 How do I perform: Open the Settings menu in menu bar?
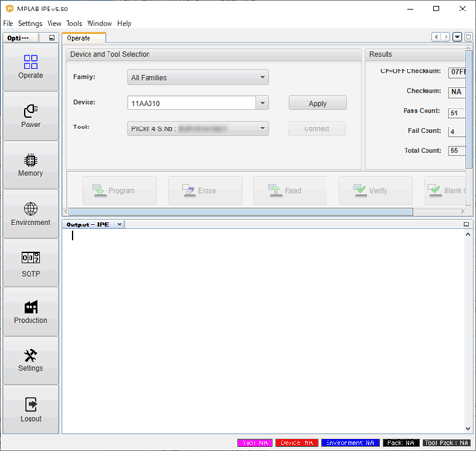tap(30, 23)
